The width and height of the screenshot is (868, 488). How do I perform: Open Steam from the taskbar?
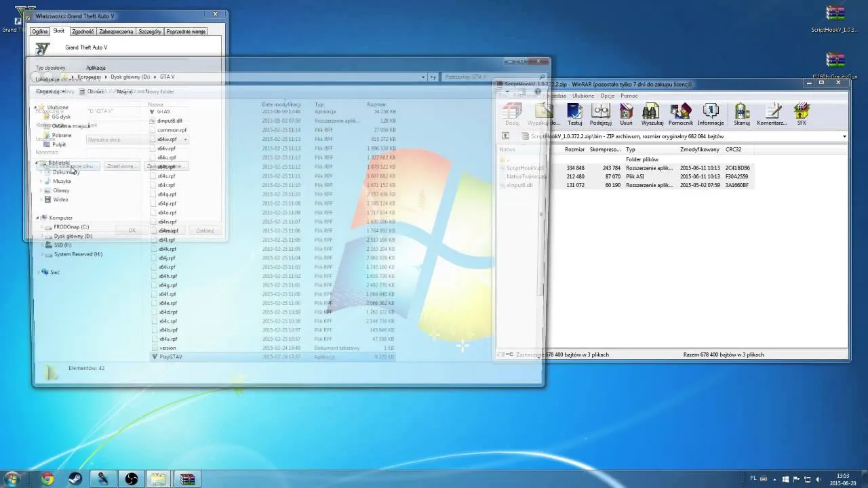pos(73,479)
